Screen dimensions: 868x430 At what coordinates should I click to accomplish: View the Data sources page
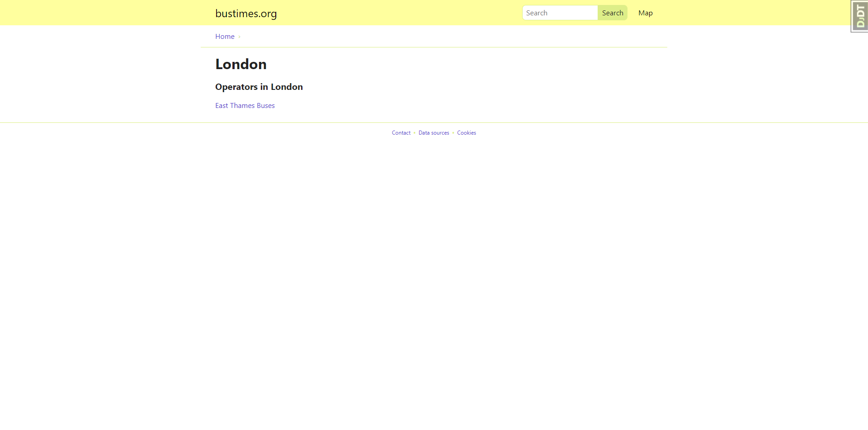(434, 133)
